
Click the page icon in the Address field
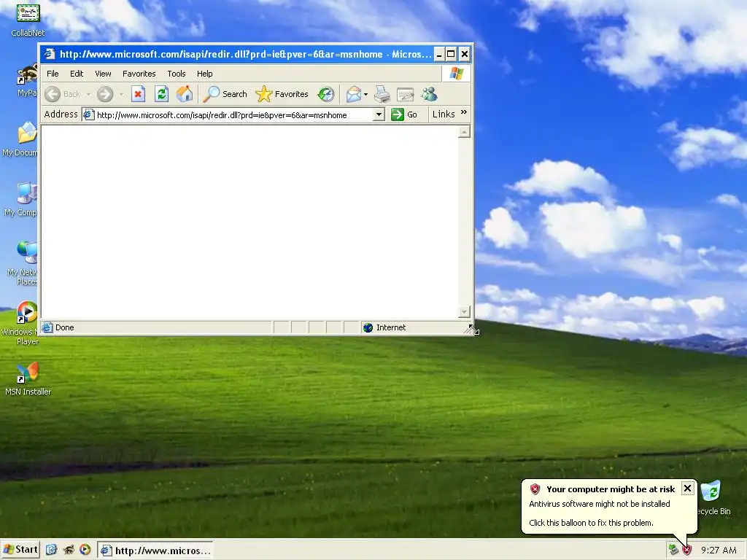point(88,114)
